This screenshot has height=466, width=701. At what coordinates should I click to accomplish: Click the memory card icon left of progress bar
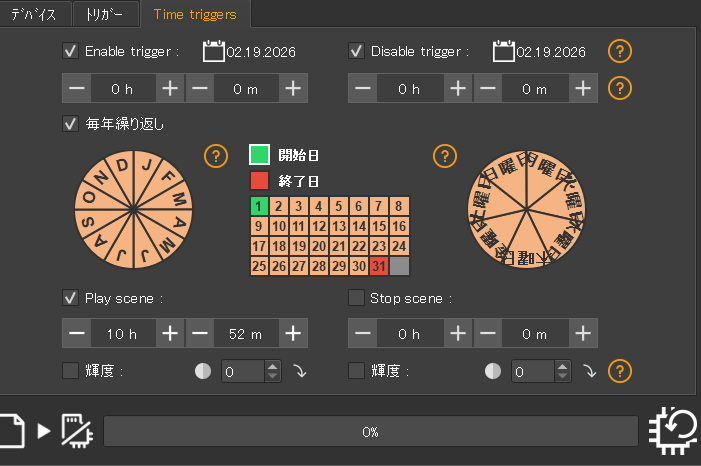76,430
